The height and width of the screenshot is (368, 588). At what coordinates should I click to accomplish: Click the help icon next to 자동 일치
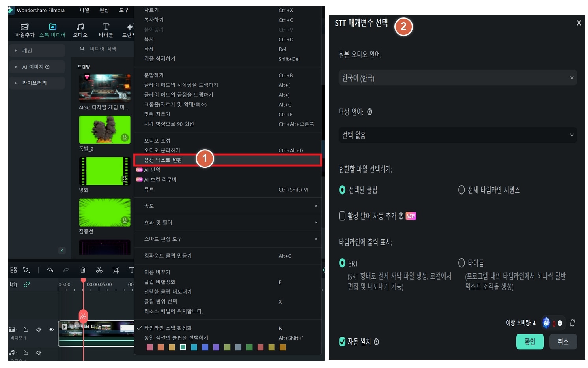pyautogui.click(x=376, y=342)
